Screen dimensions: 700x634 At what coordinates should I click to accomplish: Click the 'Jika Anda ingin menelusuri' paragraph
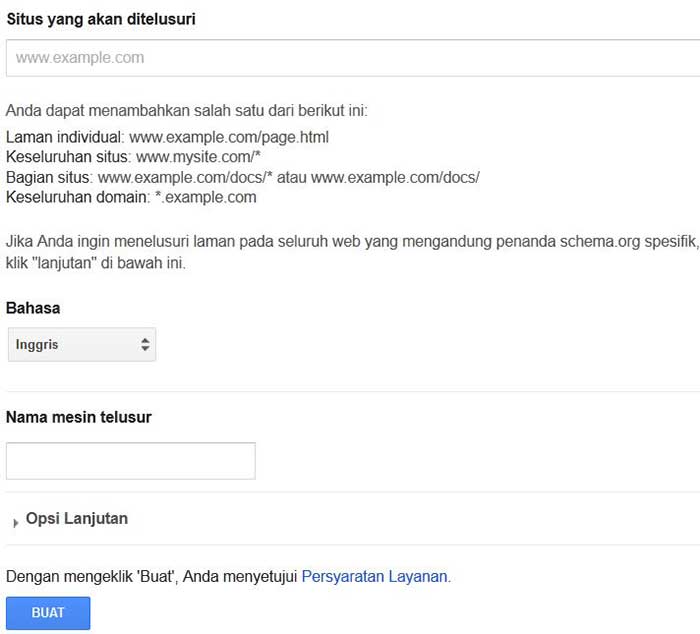click(x=352, y=252)
